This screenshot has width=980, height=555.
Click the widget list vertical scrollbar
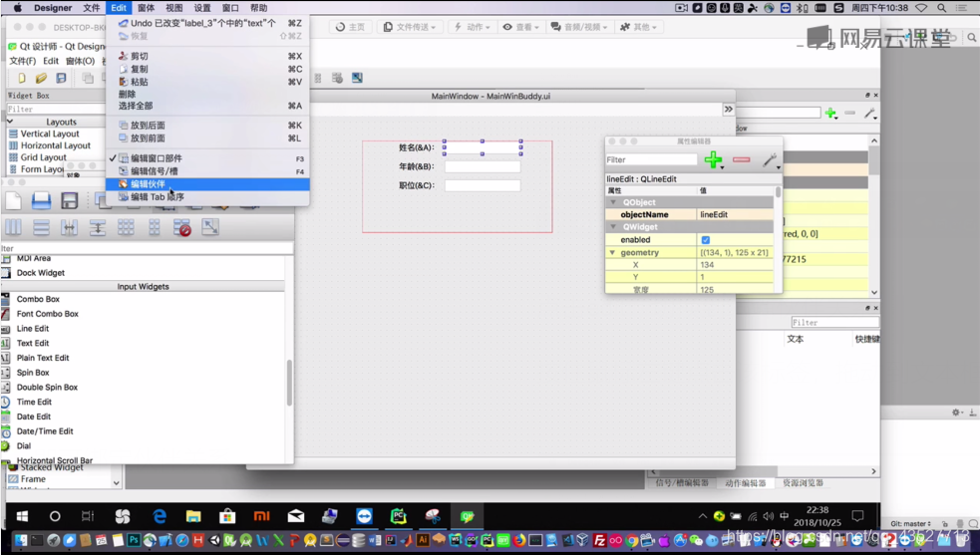289,383
